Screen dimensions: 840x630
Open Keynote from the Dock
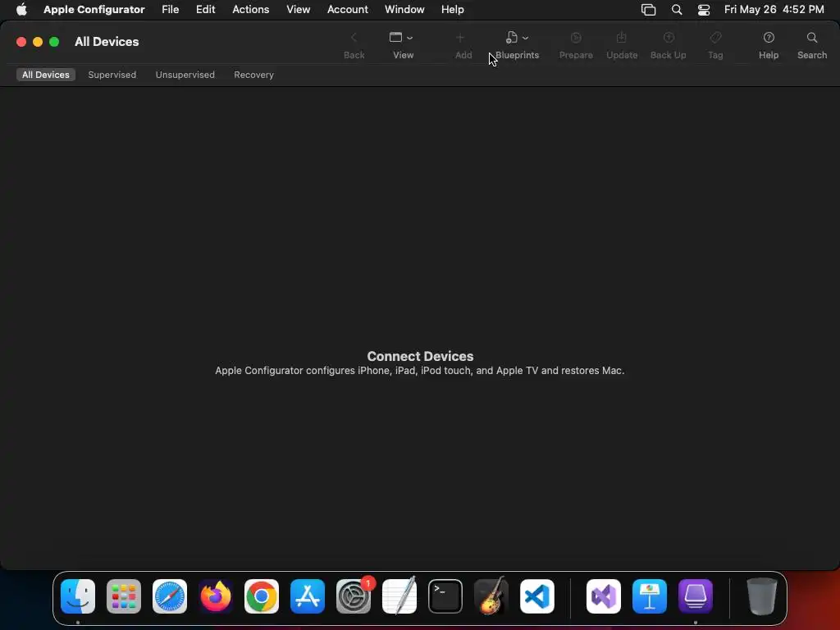[x=650, y=596]
